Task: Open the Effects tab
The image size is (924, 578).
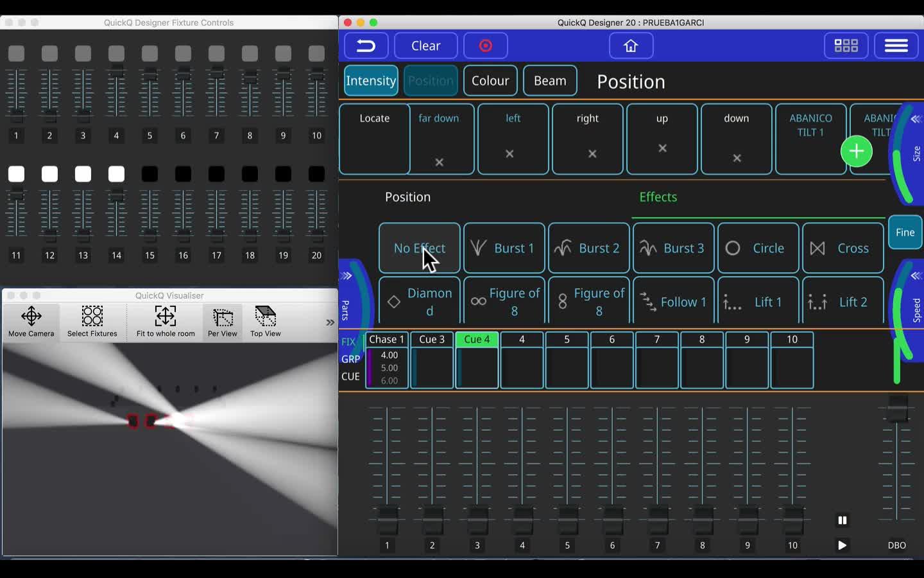Action: pos(658,197)
